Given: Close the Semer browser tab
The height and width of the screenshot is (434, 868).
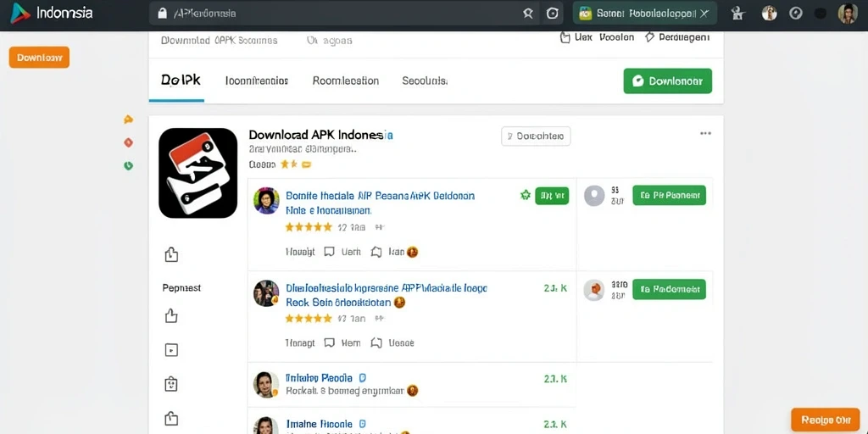Looking at the screenshot, I should [x=704, y=14].
